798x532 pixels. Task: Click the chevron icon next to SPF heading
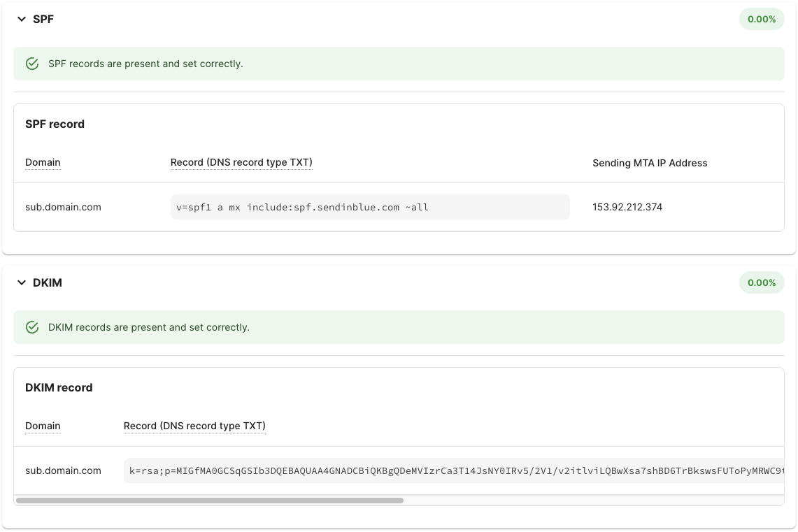[20, 19]
